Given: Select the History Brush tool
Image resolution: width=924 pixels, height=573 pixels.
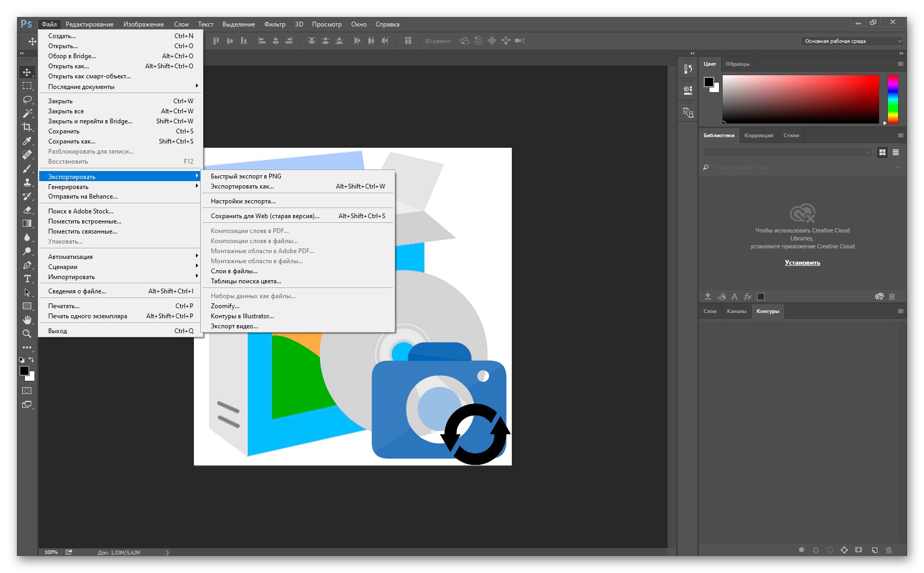Looking at the screenshot, I should coord(27,196).
